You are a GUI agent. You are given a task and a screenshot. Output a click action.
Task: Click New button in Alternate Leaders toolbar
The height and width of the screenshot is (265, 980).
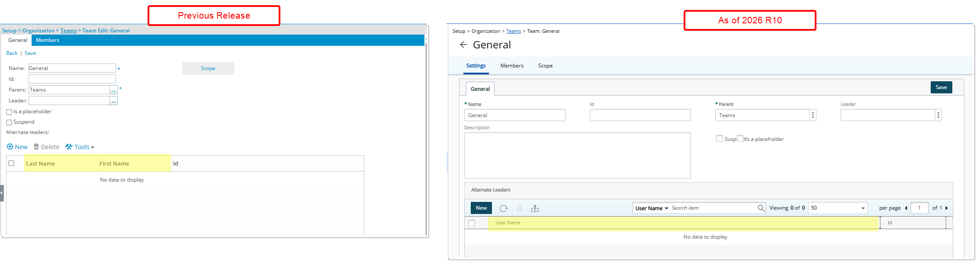481,208
